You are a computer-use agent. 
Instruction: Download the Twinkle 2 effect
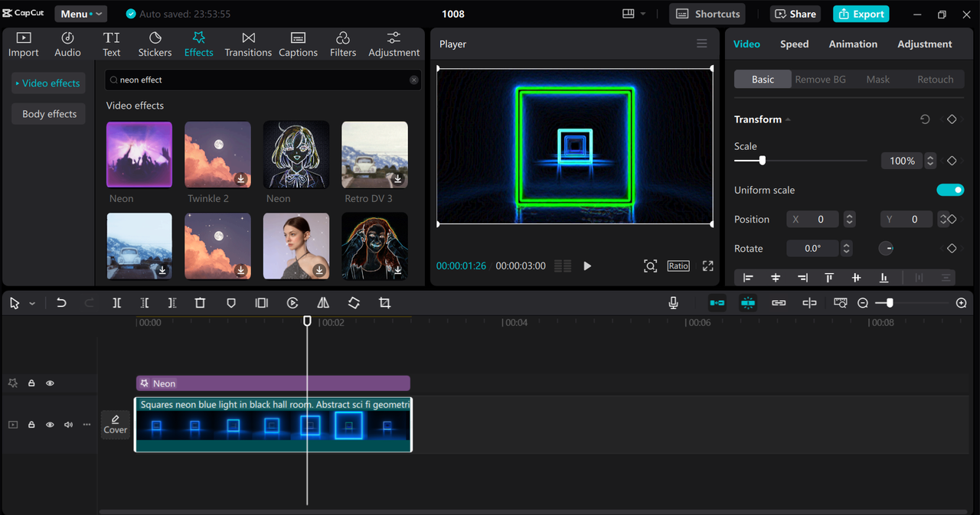click(240, 178)
